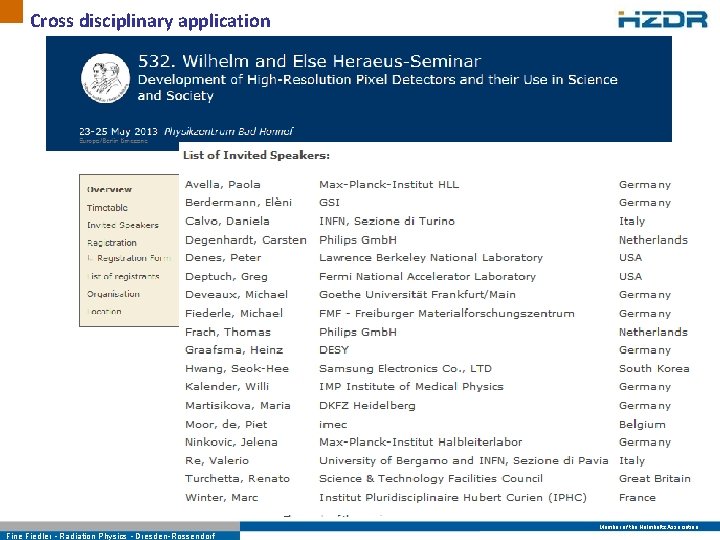Screen dimensions: 720x540
Task: Click institution 'Max-Planck-Institut HLL'
Action: (389, 185)
